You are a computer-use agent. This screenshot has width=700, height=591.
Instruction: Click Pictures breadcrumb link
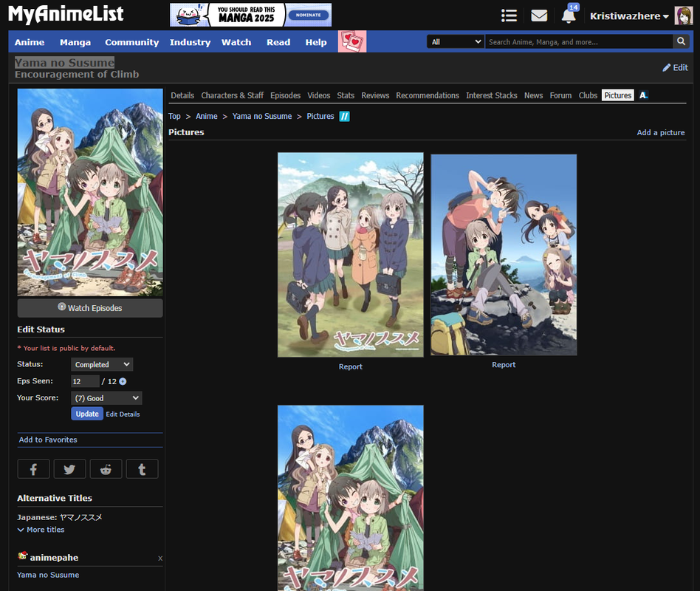(x=320, y=116)
